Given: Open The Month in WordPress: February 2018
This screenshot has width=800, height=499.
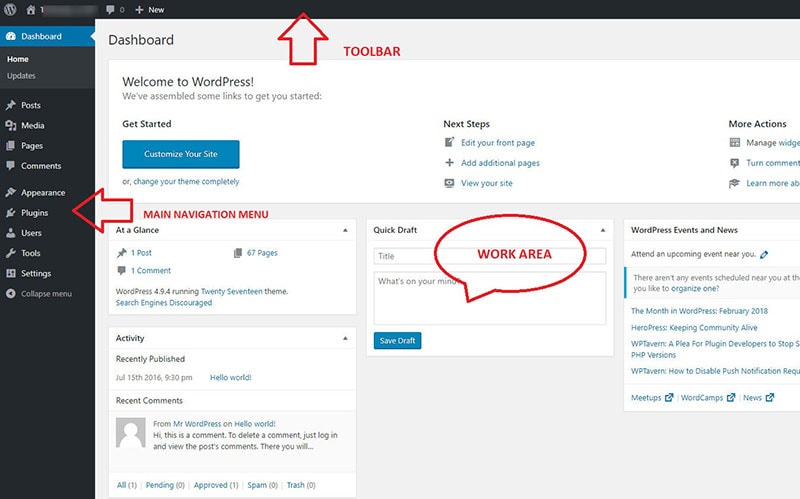Looking at the screenshot, I should pyautogui.click(x=699, y=311).
